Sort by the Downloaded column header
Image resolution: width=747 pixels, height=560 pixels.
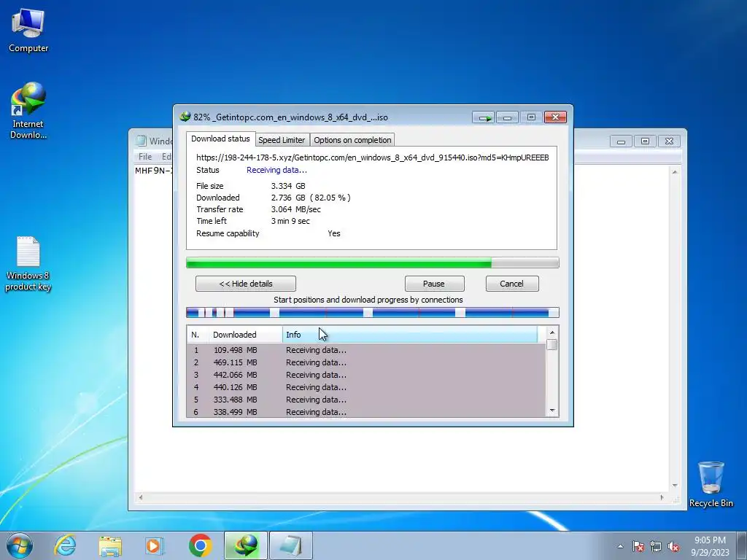tap(245, 335)
